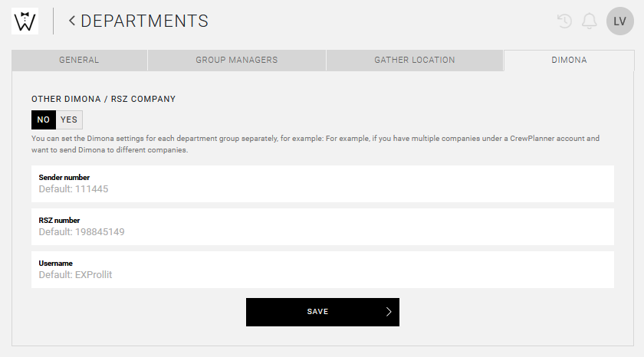Click the 'Sender number' label text
This screenshot has width=644, height=357.
pyautogui.click(x=64, y=178)
